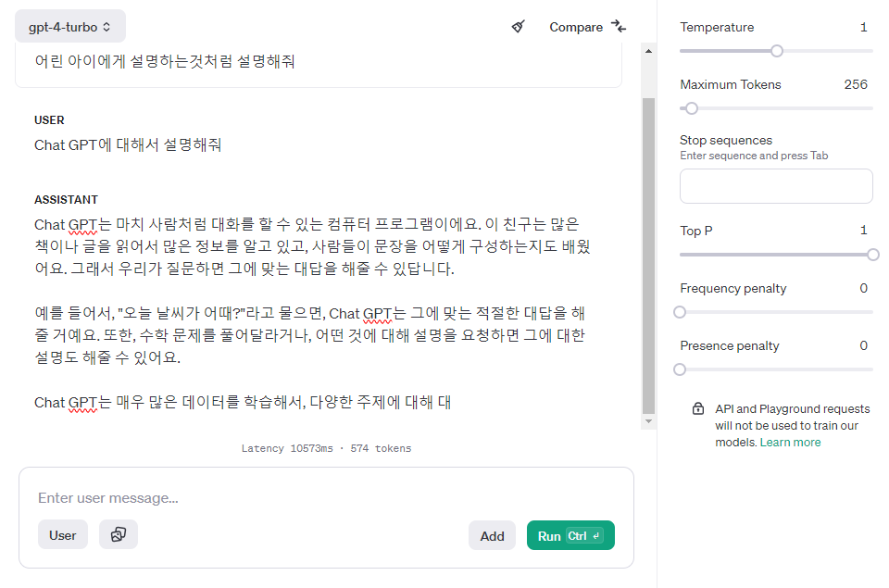The width and height of the screenshot is (889, 588).
Task: Click the ASSISTANT role label
Action: pos(66,200)
